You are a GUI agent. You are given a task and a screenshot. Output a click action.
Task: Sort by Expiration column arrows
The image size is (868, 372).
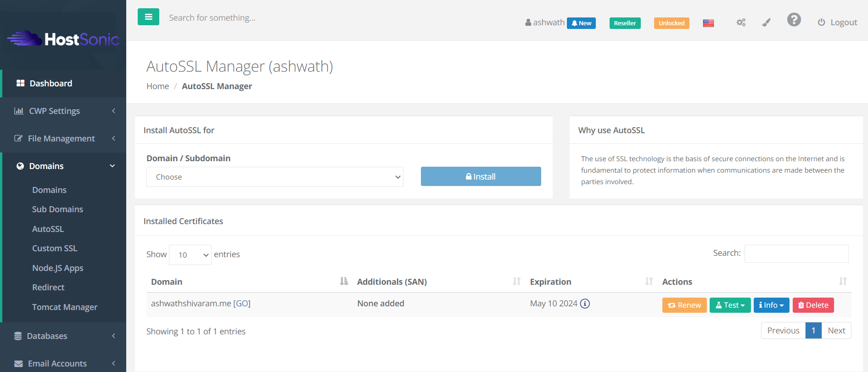(649, 281)
